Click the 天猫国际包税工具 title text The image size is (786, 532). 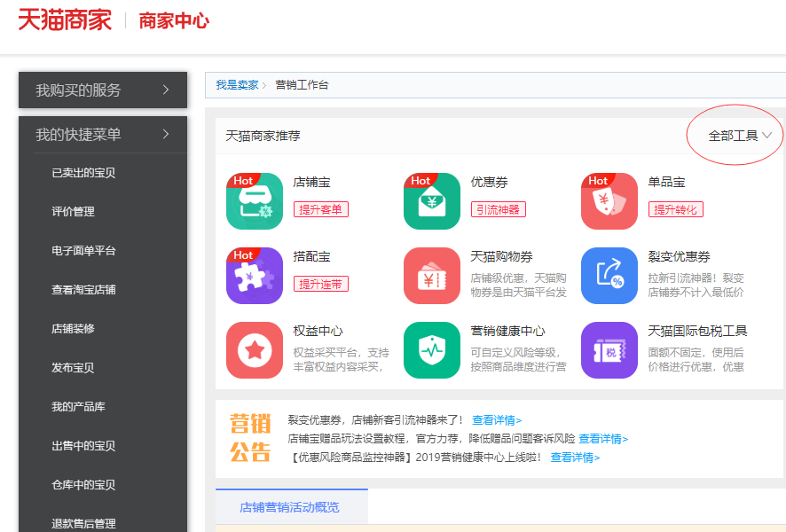tap(698, 331)
